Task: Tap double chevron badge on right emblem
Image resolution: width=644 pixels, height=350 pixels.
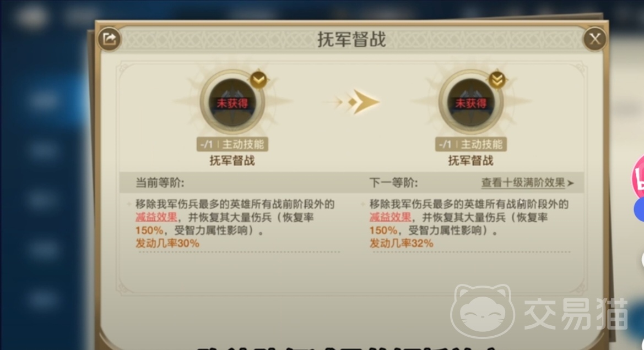Action: (497, 80)
